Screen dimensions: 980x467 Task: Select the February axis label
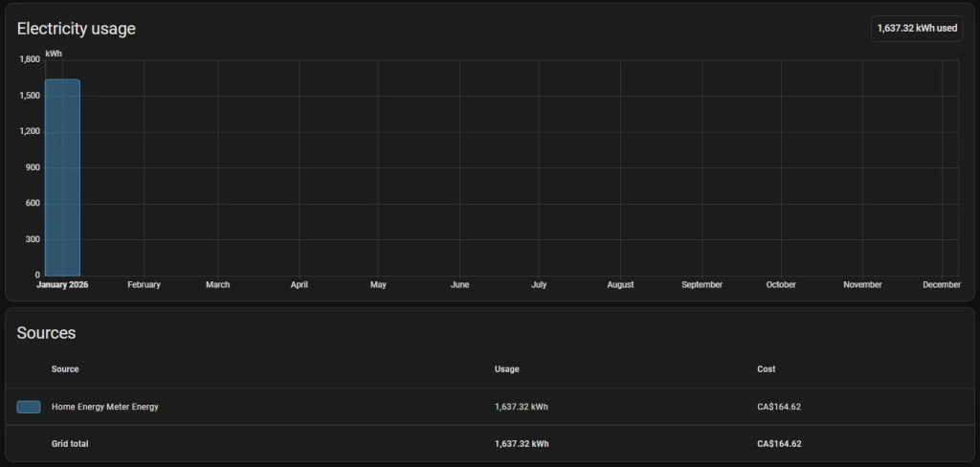144,285
